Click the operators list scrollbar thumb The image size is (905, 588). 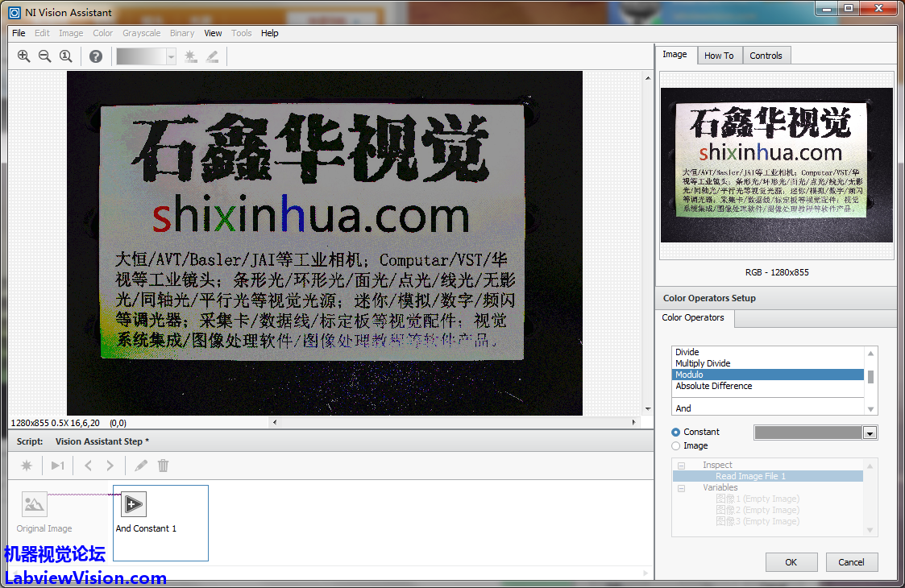click(x=870, y=377)
